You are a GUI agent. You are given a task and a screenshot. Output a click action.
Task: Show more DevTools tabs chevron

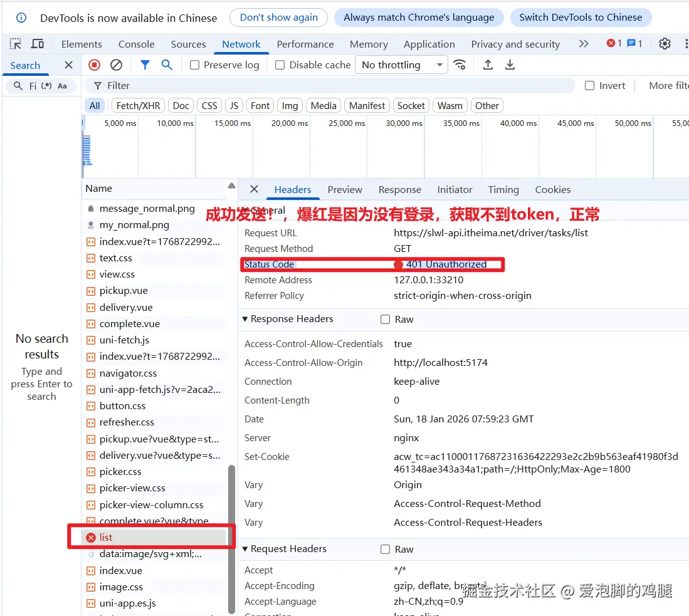tap(584, 43)
